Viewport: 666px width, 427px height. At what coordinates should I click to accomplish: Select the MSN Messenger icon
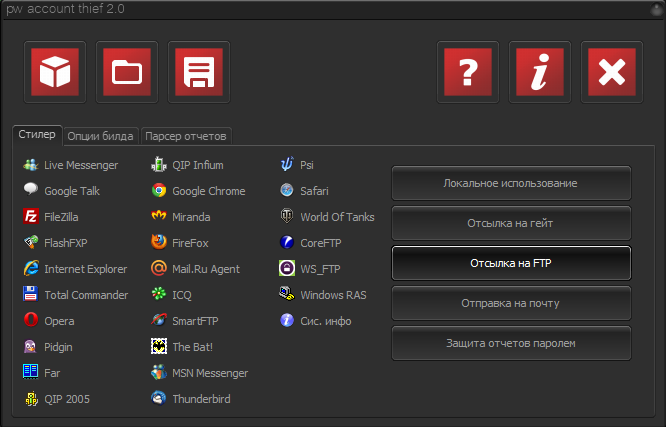[159, 372]
